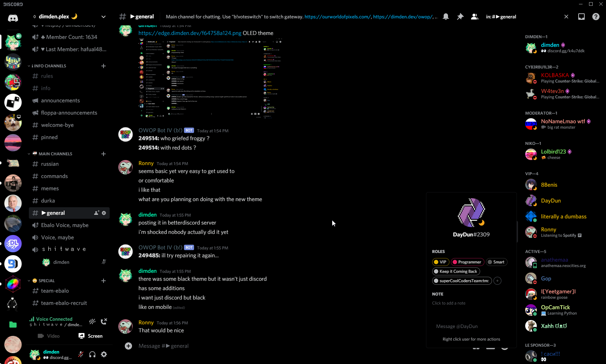Open help question mark icon

[596, 17]
